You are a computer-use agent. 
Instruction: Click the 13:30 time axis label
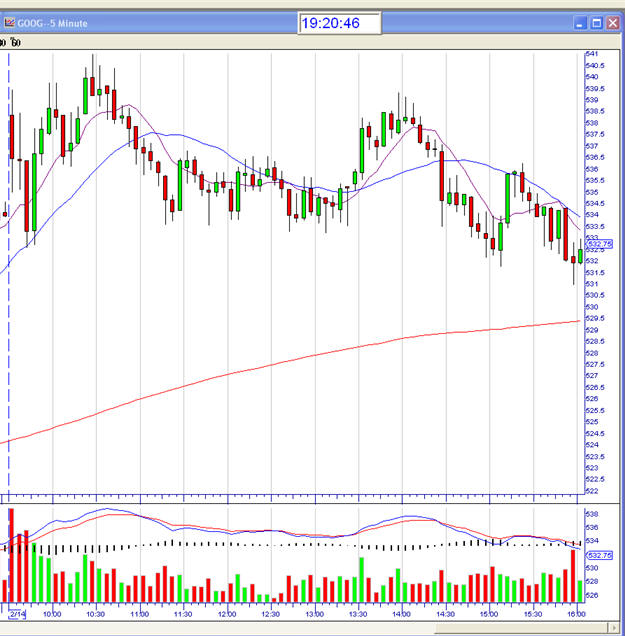(358, 614)
